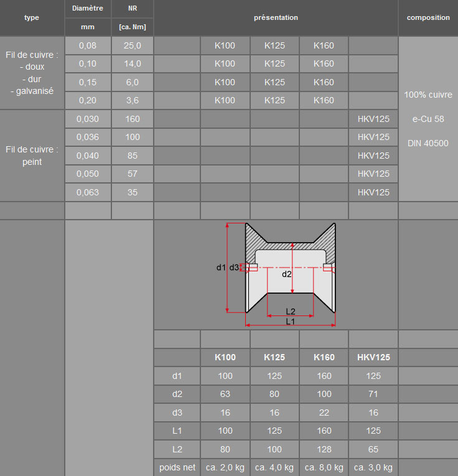Screen dimensions: 458x476
Task: Select NR value 3,6
Action: click(x=133, y=100)
